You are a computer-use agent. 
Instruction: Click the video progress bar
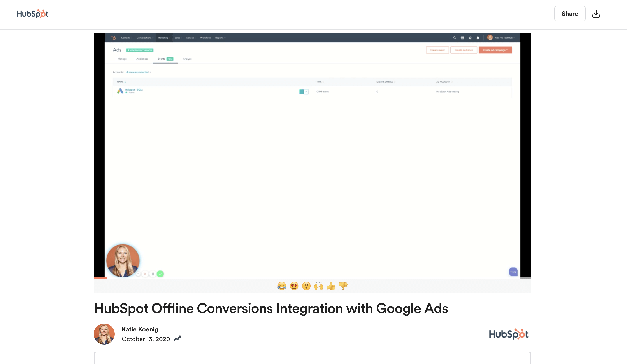click(313, 278)
